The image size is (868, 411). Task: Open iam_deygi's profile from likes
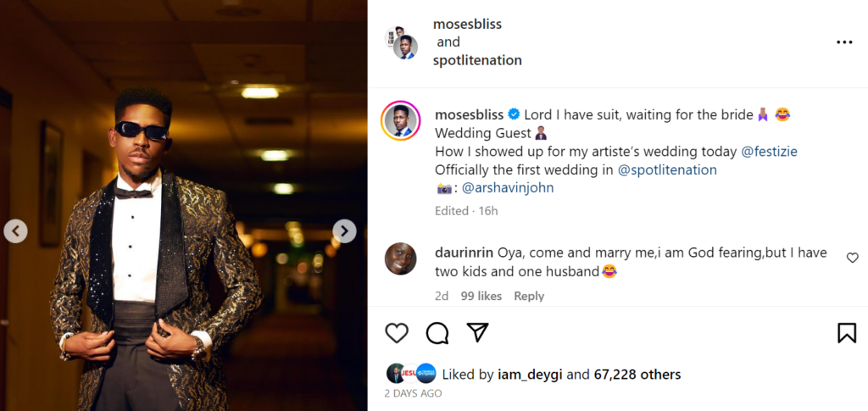527,374
